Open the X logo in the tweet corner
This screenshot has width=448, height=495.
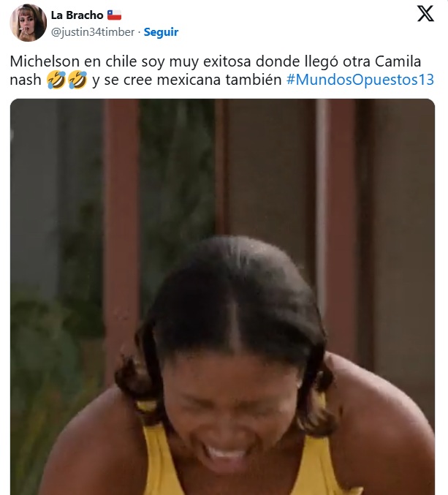coord(425,14)
